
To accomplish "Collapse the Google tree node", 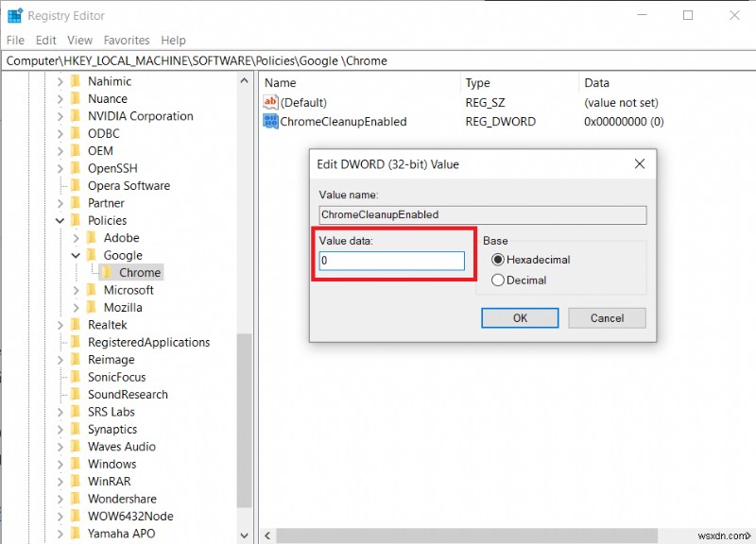I will tap(76, 255).
